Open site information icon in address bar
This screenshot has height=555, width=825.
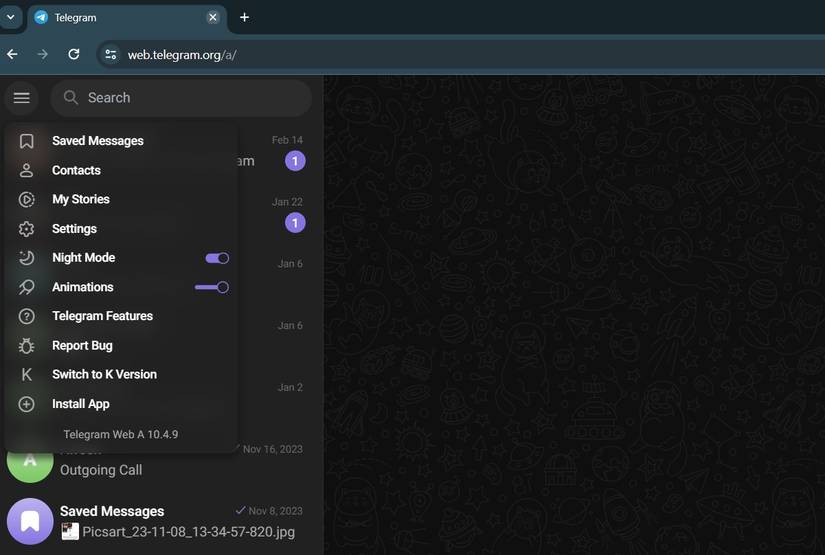tap(110, 55)
